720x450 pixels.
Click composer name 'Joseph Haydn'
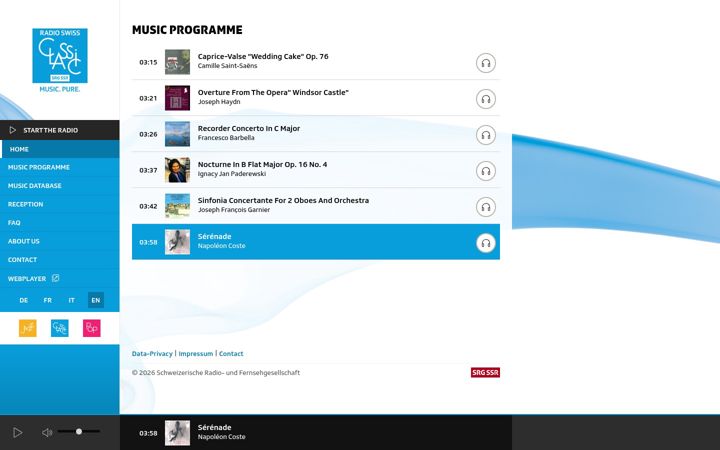pyautogui.click(x=219, y=101)
